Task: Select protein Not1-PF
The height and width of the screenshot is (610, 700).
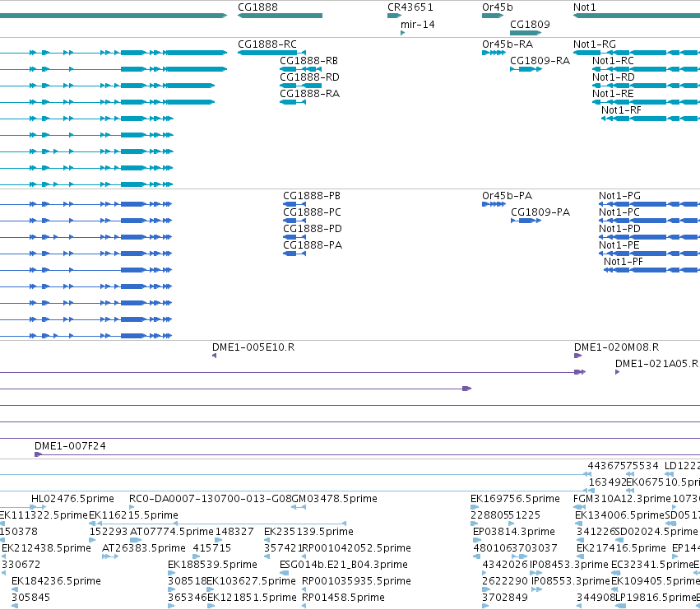Action: (651, 270)
